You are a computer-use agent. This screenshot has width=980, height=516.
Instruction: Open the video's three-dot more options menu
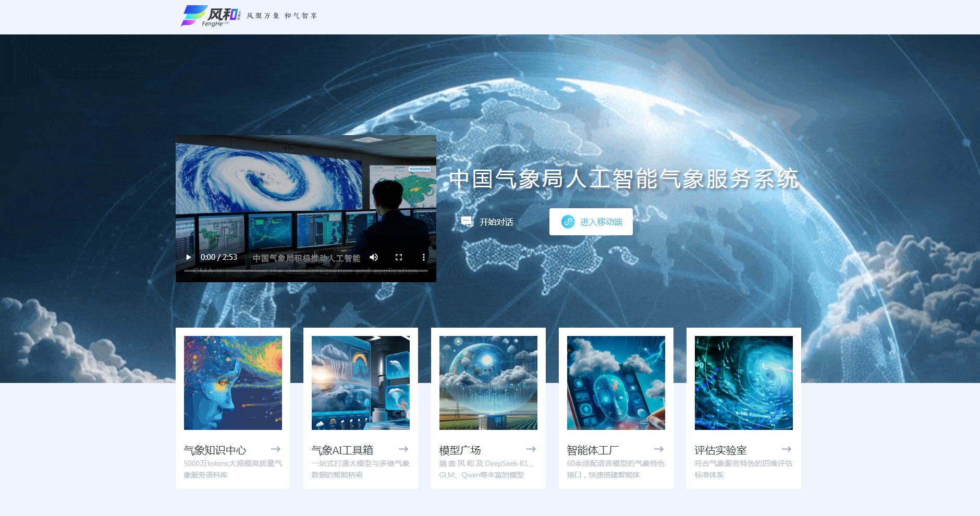pyautogui.click(x=423, y=257)
